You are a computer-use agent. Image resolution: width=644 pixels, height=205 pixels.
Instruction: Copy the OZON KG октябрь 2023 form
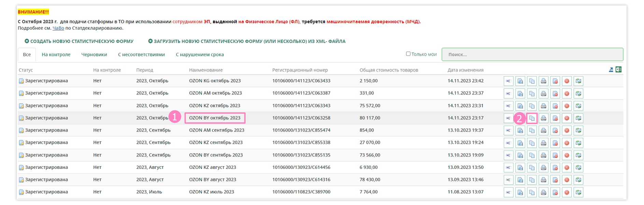pyautogui.click(x=532, y=81)
